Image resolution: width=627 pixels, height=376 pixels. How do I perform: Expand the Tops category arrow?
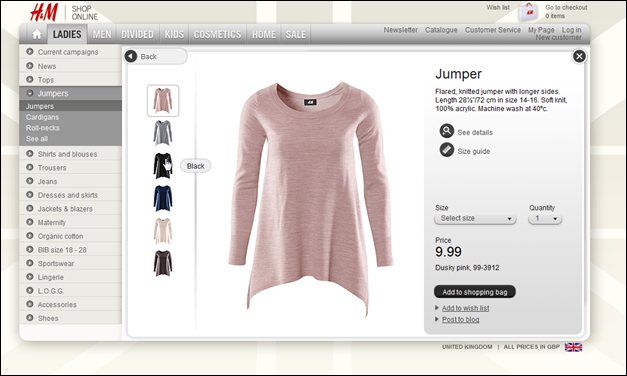pos(30,79)
